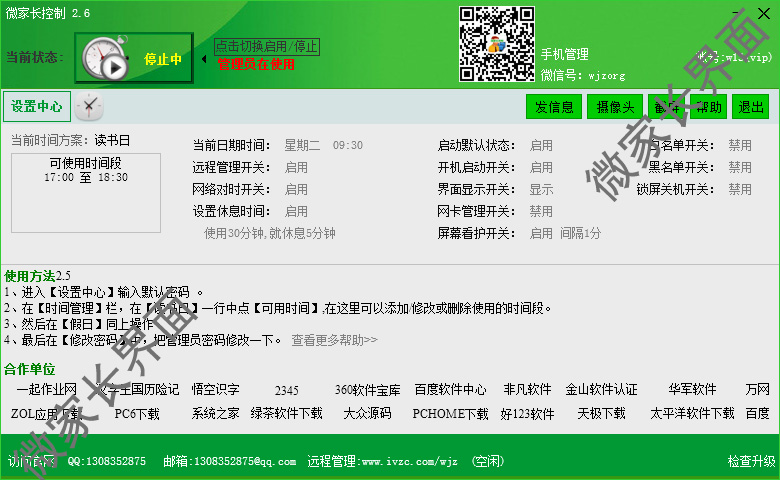Open the PCHOME下载 partner link
Viewport: 780px width, 480px height.
(x=451, y=414)
